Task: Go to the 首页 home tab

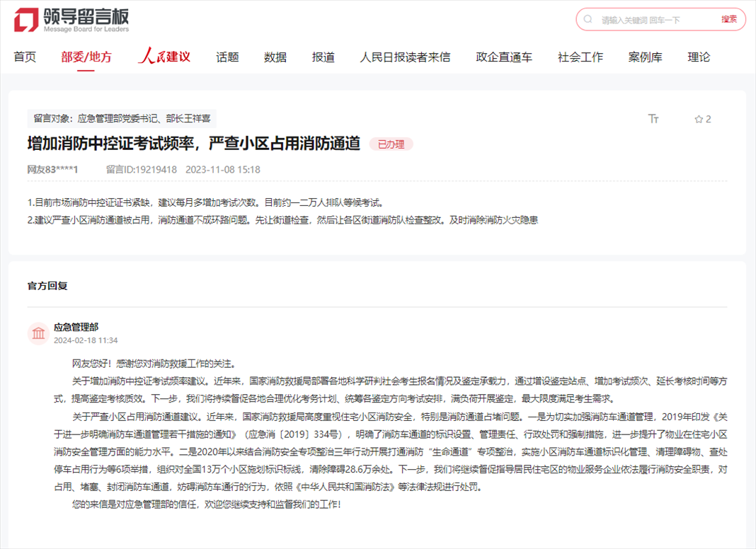Action: tap(25, 57)
